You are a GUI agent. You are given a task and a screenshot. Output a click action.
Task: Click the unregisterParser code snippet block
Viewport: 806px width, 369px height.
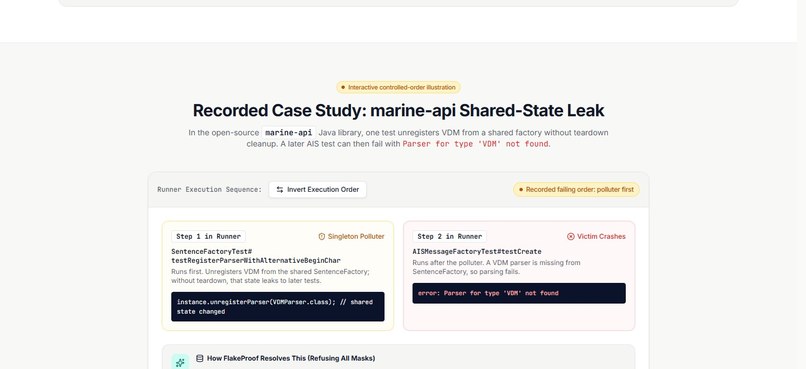click(x=278, y=306)
